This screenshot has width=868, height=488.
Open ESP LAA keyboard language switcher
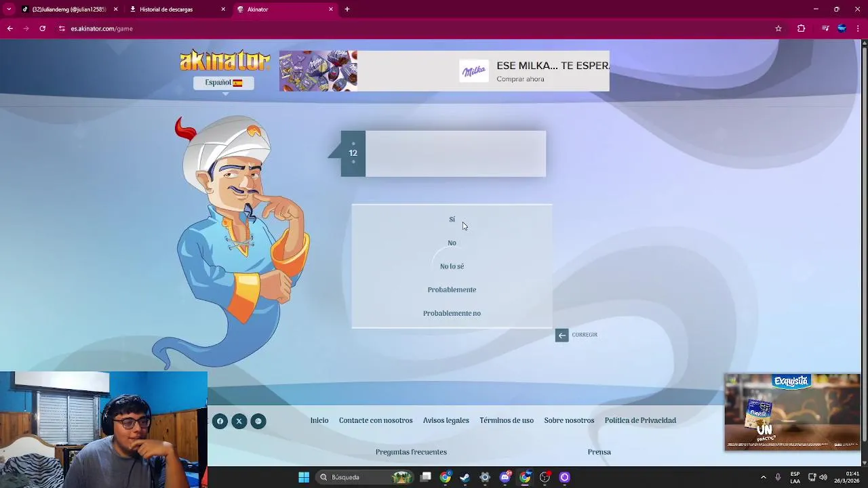795,477
